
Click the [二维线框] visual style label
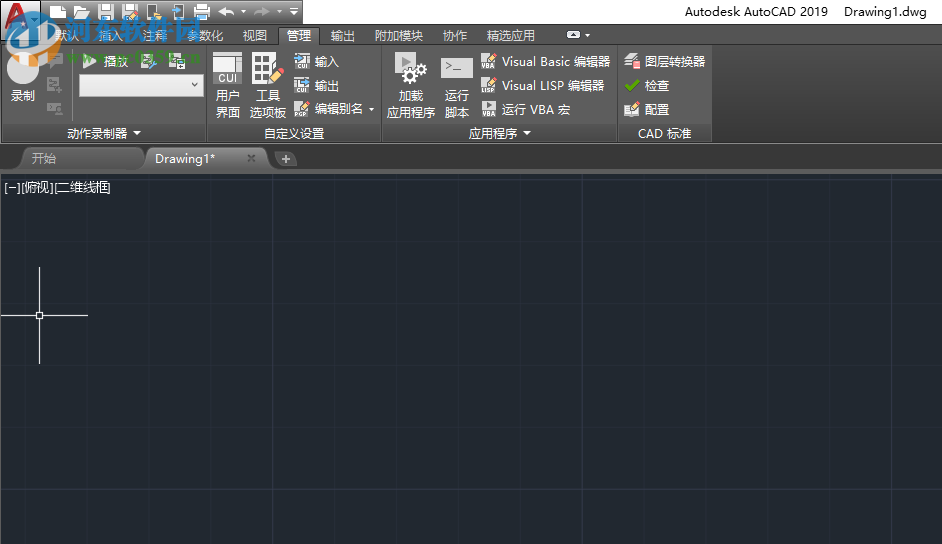coord(82,187)
